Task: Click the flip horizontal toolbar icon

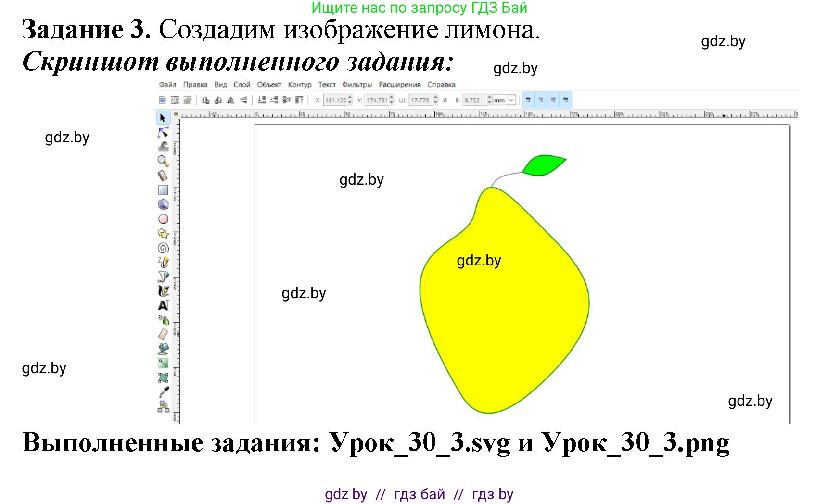Action: click(x=231, y=100)
